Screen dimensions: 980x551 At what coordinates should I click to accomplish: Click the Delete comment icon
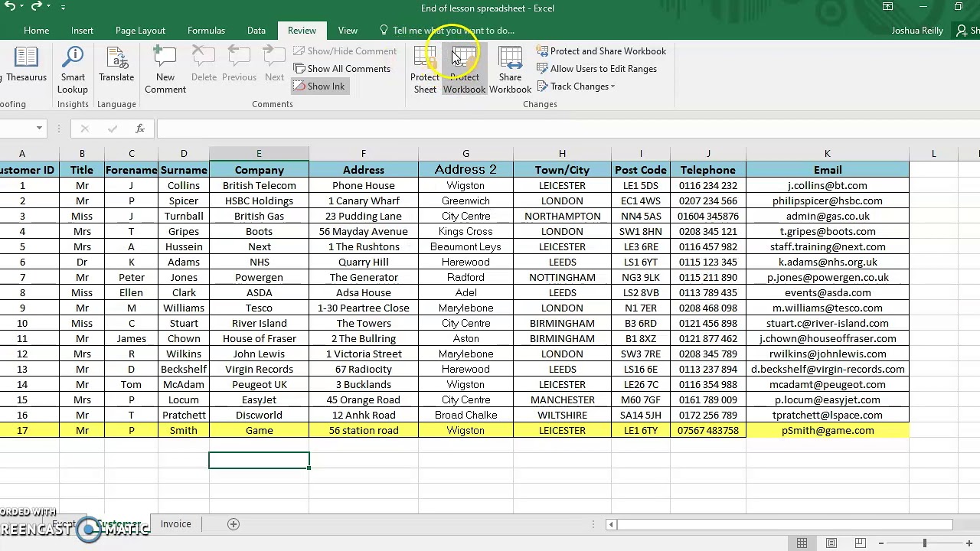coord(204,65)
